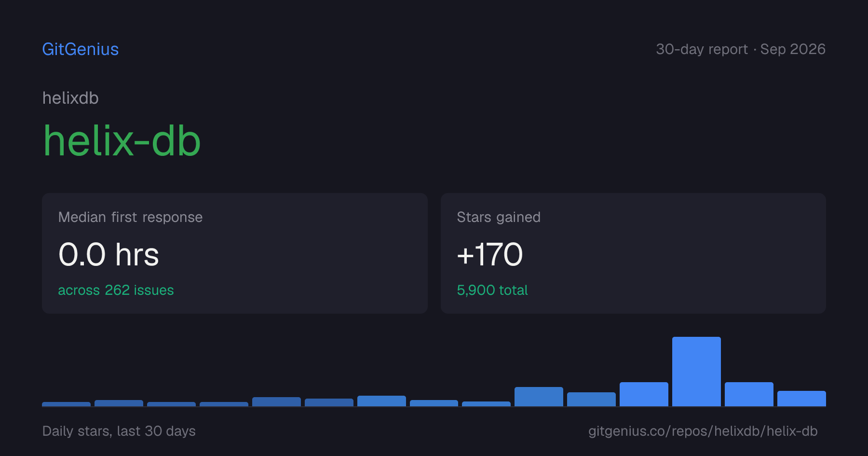Select the Stars gained card
The image size is (868, 456).
633,253
